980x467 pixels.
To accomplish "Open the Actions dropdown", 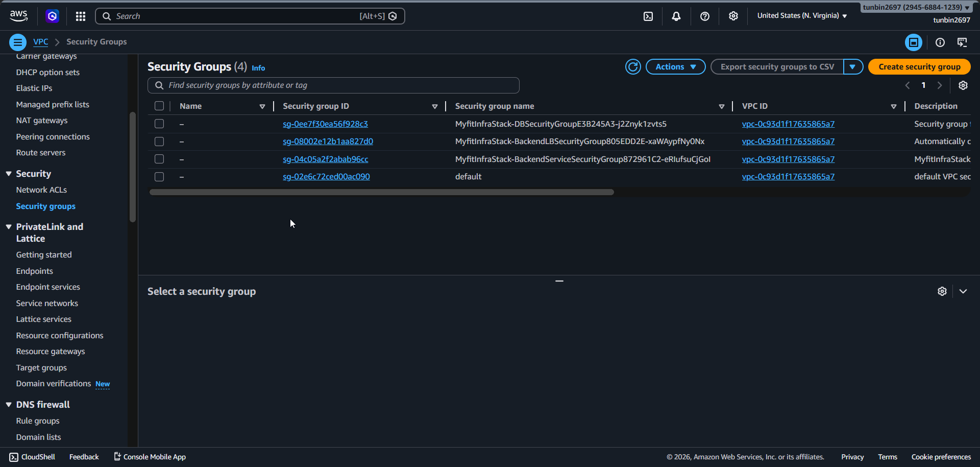I will click(675, 67).
